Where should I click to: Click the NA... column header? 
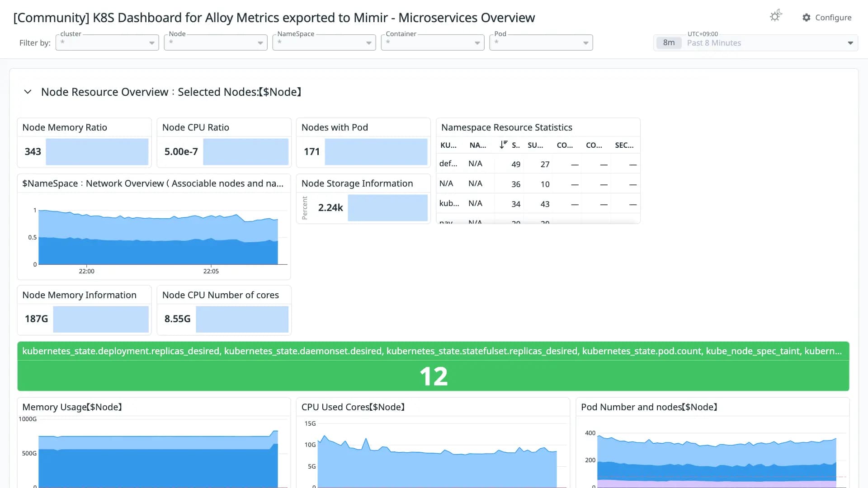tap(478, 145)
